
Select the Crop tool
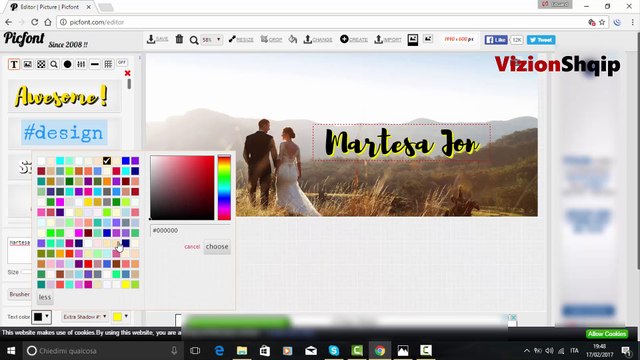point(271,39)
